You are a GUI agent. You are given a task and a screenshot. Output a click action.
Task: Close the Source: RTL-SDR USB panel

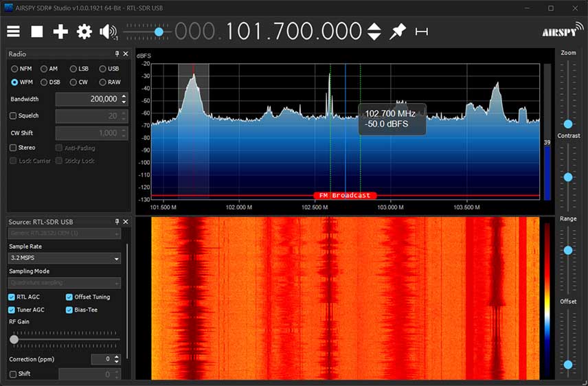126,222
